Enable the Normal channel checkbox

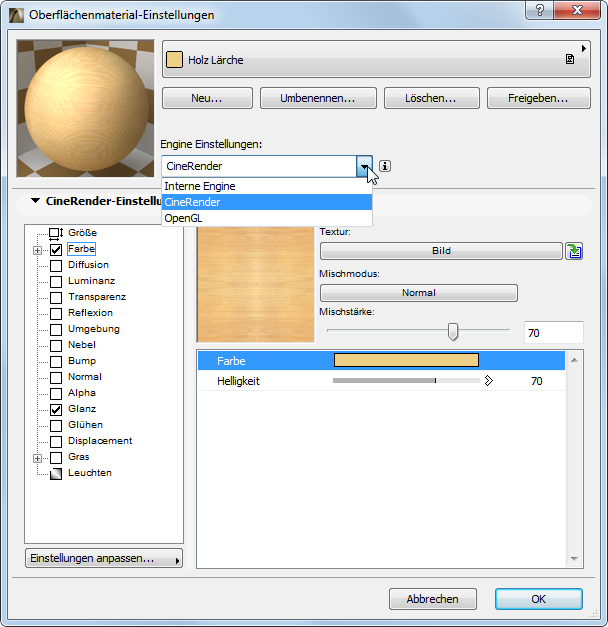[x=56, y=377]
